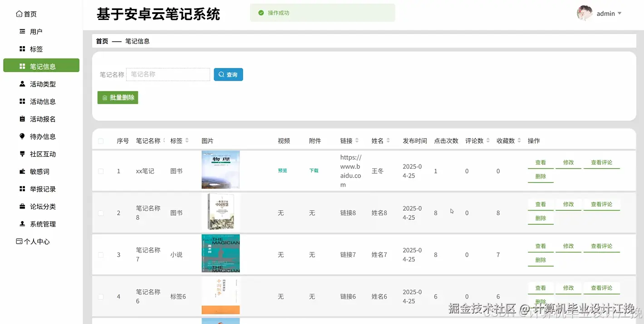This screenshot has height=324, width=644.
Task: Sort the table by 点击次数 column
Action: (x=446, y=140)
